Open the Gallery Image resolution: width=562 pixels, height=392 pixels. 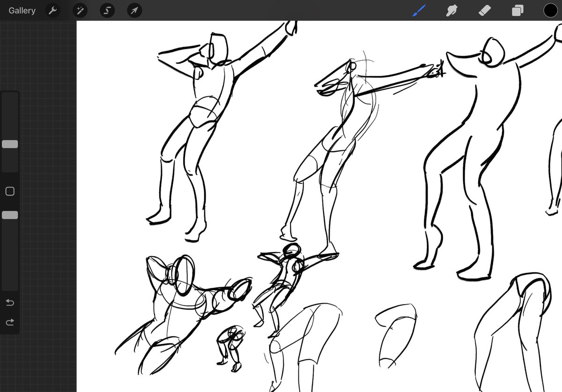(22, 10)
